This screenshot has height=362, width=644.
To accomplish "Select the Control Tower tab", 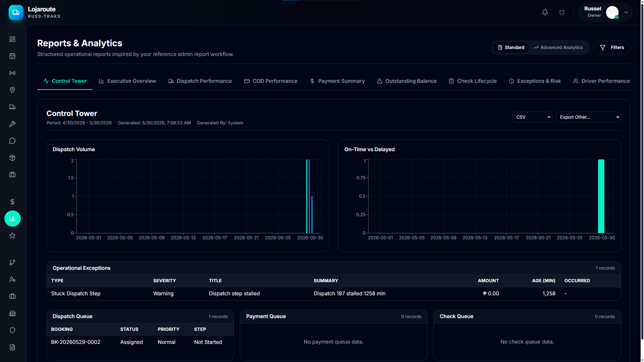I will (65, 81).
